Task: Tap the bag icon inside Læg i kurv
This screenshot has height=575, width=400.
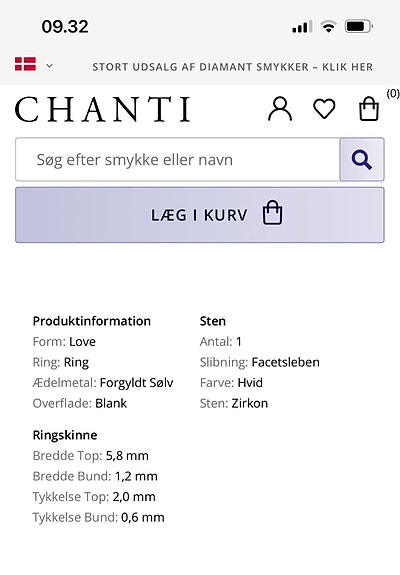Action: [x=272, y=212]
